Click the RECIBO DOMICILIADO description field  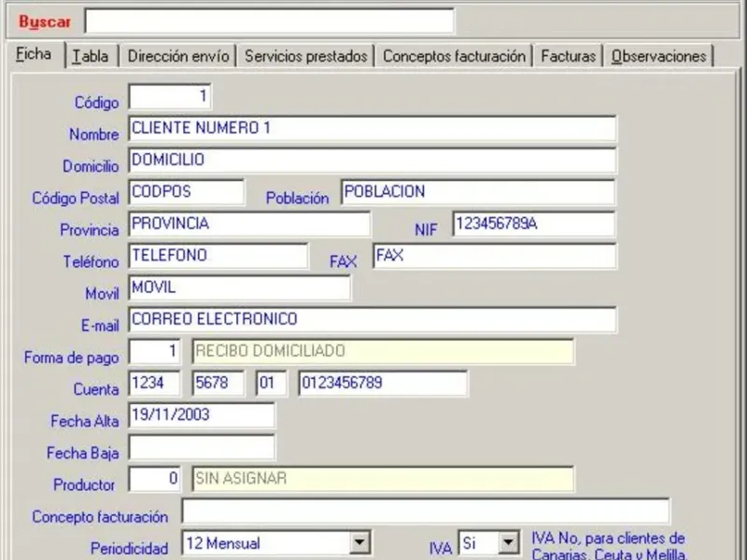[x=383, y=352]
